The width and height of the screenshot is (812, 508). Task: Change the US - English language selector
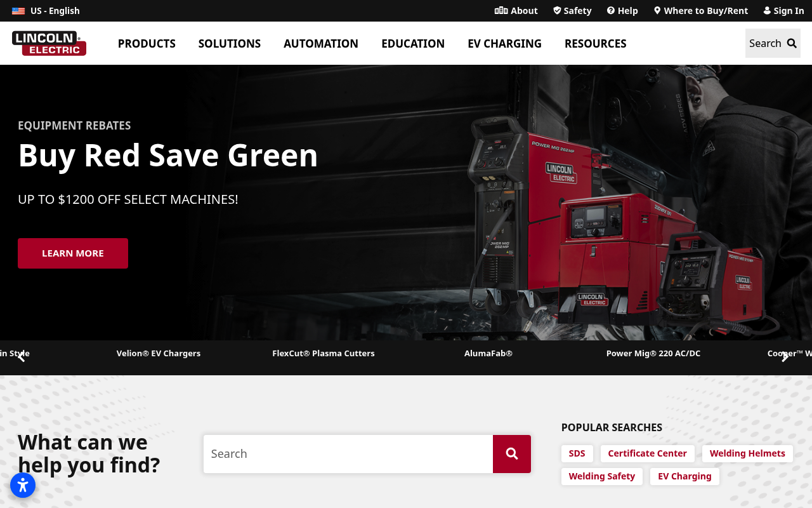click(x=46, y=11)
